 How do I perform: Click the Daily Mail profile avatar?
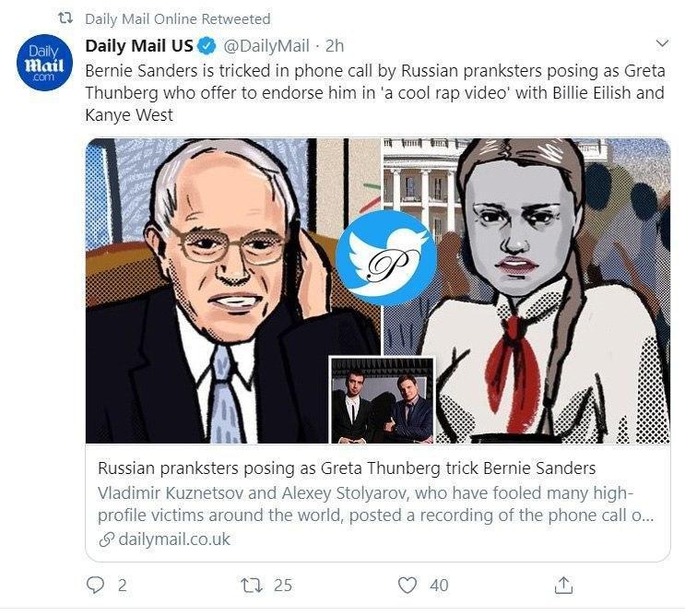click(x=43, y=64)
